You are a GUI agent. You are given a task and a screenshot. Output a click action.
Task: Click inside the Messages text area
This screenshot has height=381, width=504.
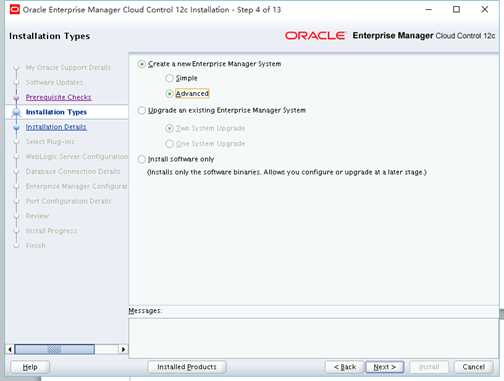click(313, 338)
